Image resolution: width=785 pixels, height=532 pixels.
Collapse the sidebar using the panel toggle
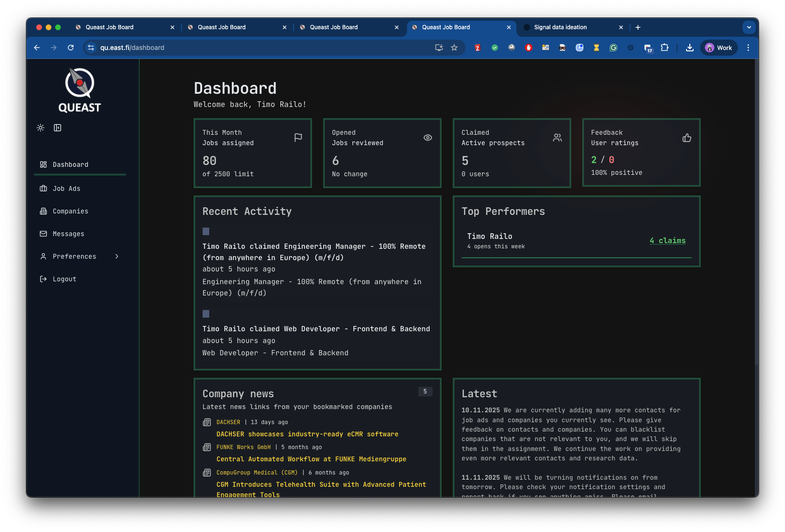point(57,128)
